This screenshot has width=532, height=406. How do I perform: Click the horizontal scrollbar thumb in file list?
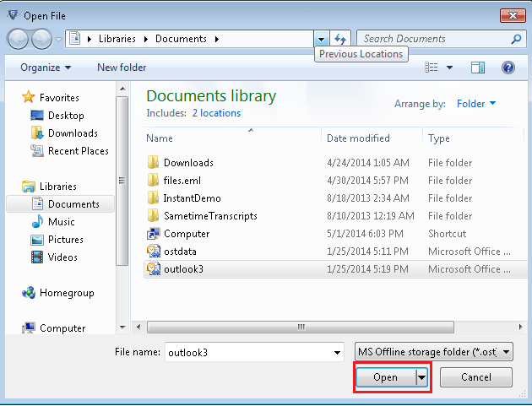[x=301, y=328]
